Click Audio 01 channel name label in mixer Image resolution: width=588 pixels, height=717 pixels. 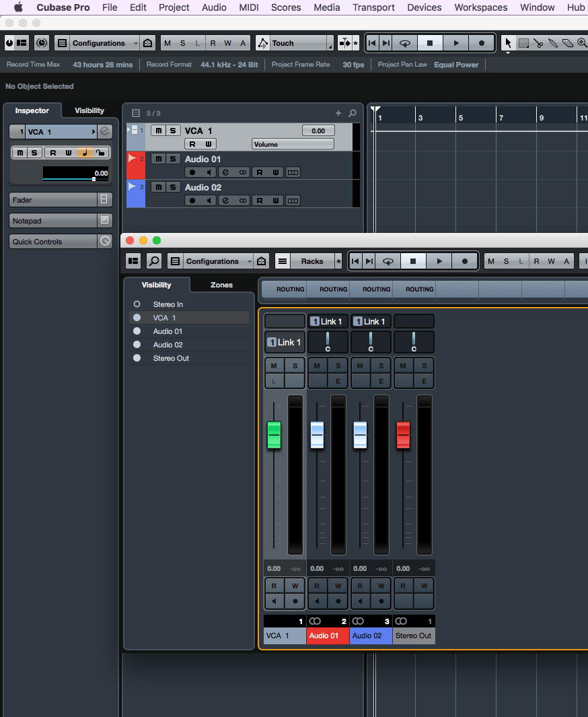(328, 636)
